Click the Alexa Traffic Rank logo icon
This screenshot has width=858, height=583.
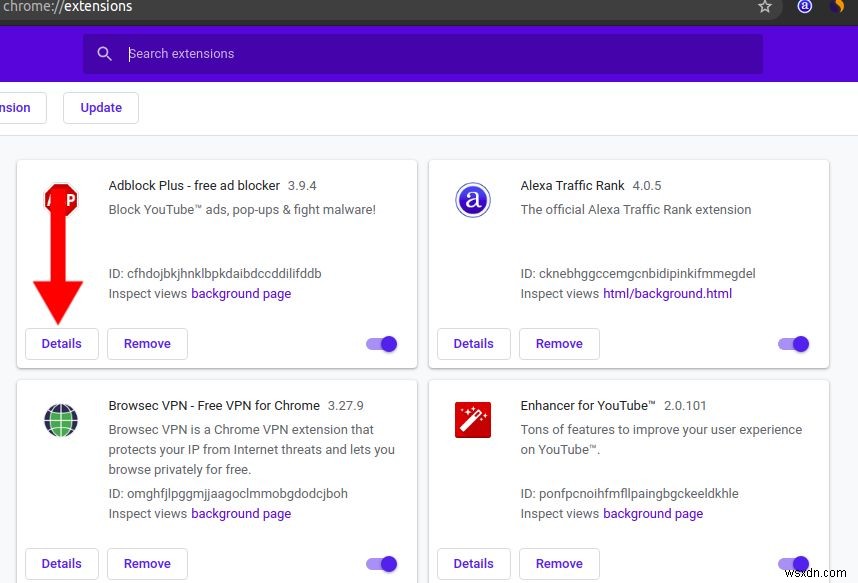(x=473, y=200)
